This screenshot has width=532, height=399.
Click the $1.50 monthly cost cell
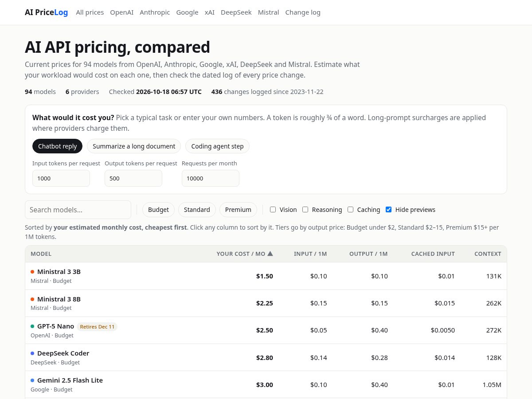(265, 276)
